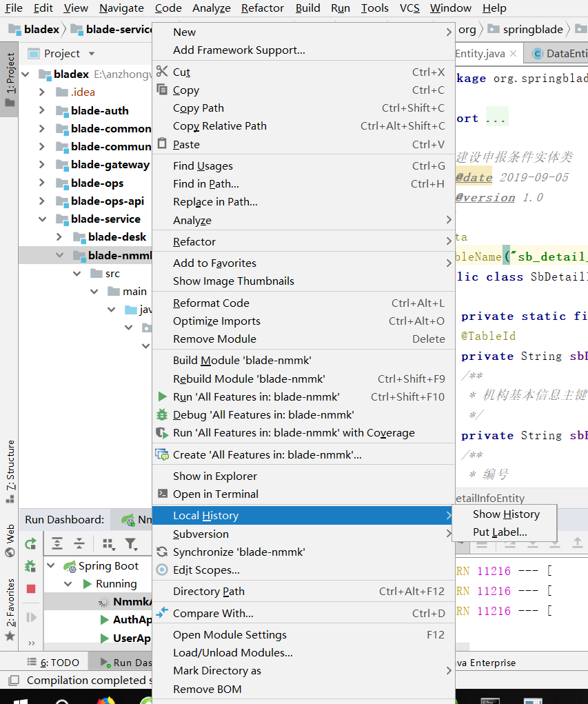Click the Rerun icon in Run Dashboard
This screenshot has width=588, height=704.
pos(30,544)
